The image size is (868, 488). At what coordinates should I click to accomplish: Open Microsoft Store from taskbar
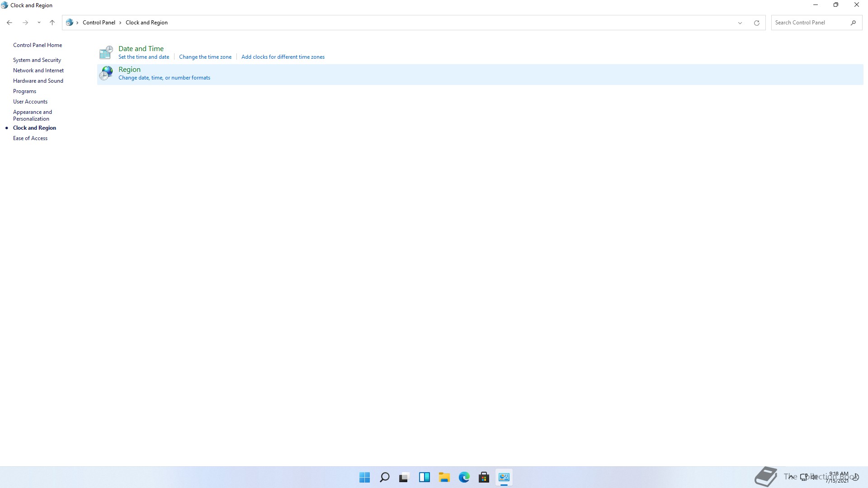(x=484, y=477)
